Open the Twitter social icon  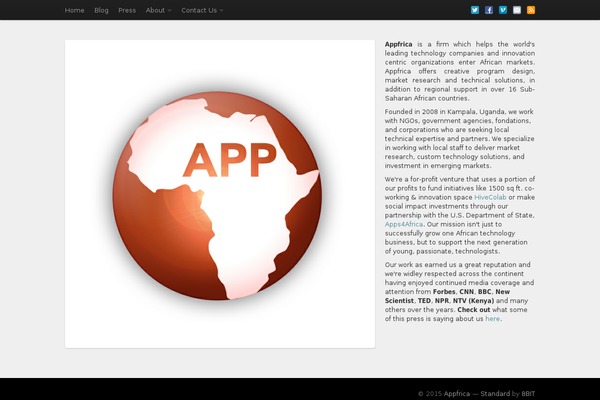475,10
